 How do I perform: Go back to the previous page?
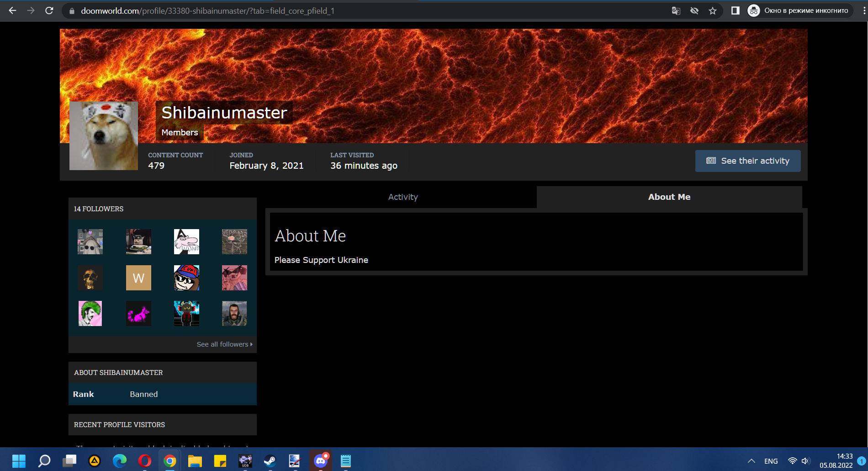tap(12, 11)
